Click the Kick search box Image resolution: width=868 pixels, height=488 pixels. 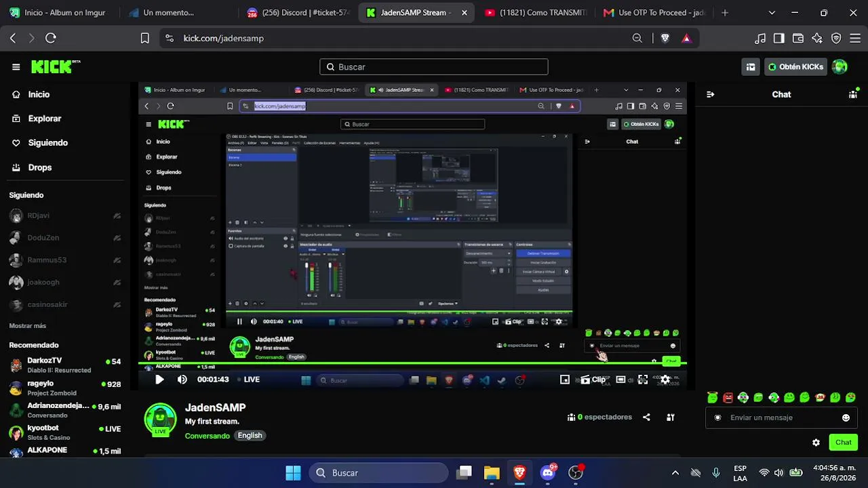(434, 67)
